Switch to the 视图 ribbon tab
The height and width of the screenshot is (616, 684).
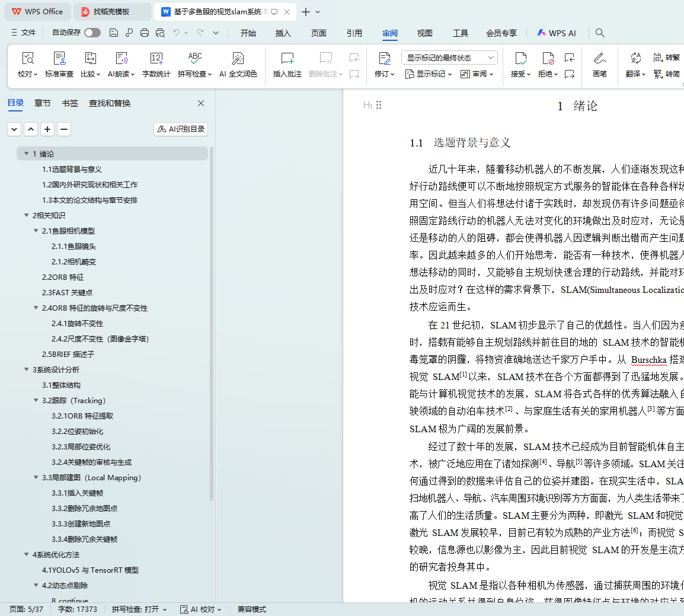(x=424, y=33)
